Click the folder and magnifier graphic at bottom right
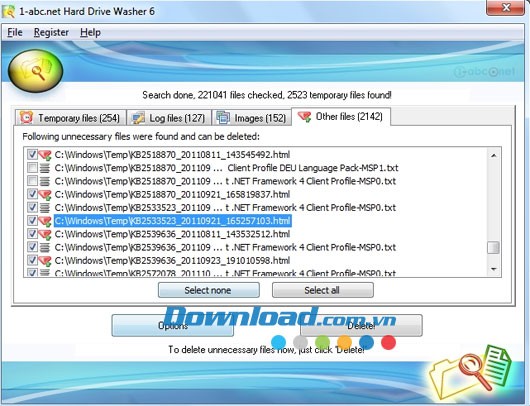Screen dimensions: 530x406 pos(471,371)
